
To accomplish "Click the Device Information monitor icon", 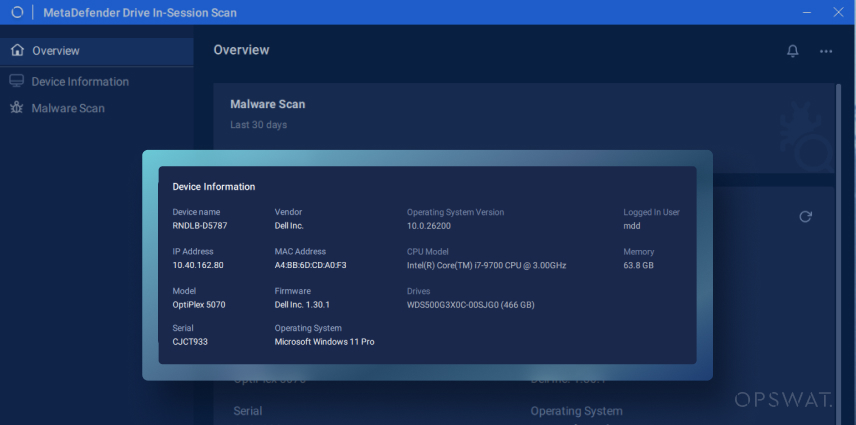I will click(16, 81).
